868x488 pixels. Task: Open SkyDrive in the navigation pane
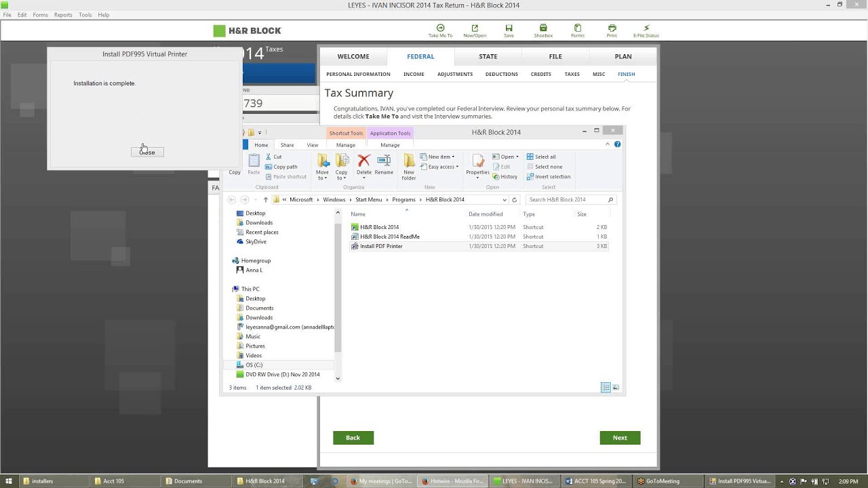256,241
